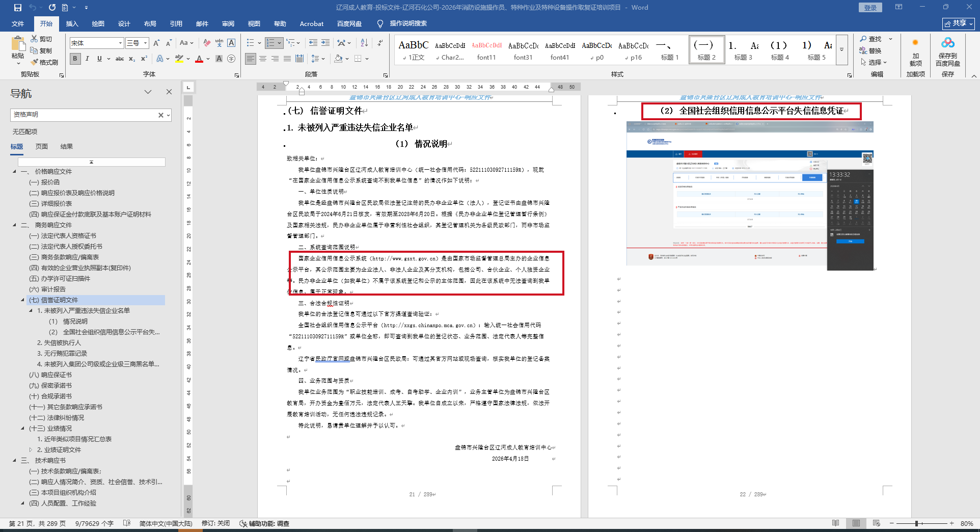Click the sort A-Z icon
Viewport: 980px width, 532px height.
(x=364, y=43)
